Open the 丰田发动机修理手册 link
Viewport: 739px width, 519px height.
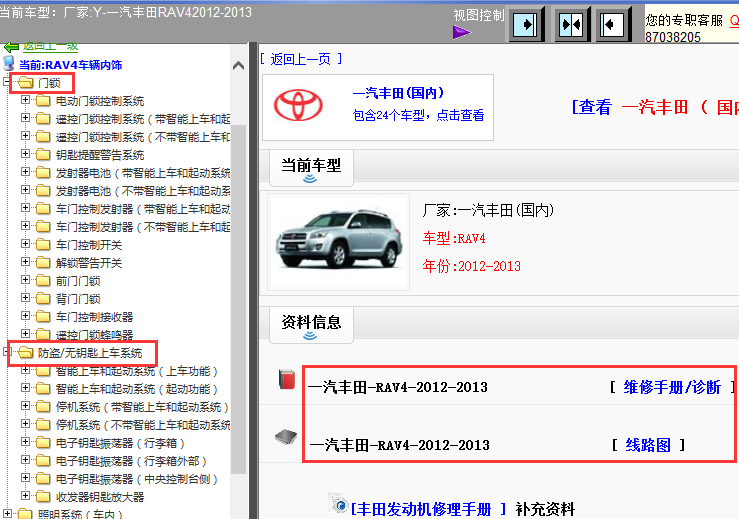(x=428, y=509)
